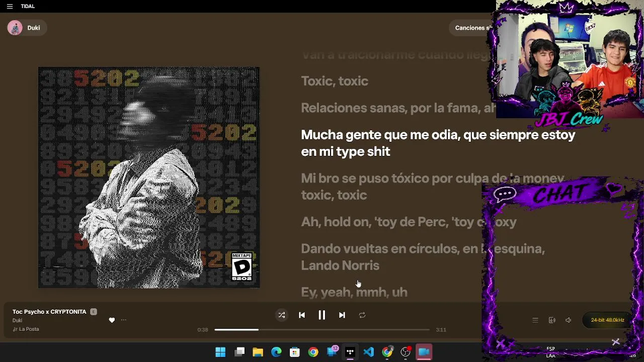Open Microsoft Store from the taskbar
This screenshot has width=644, height=362.
pos(295,352)
